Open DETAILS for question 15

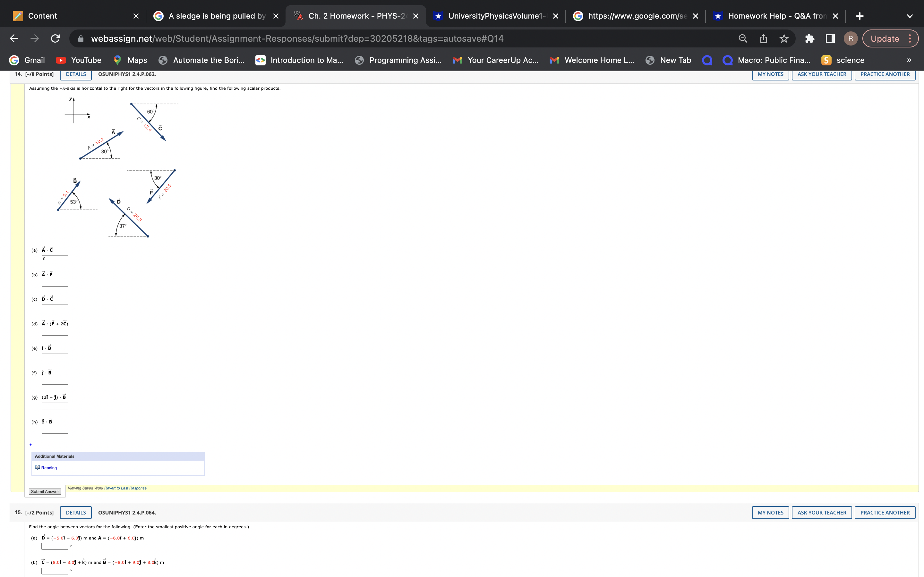point(76,513)
